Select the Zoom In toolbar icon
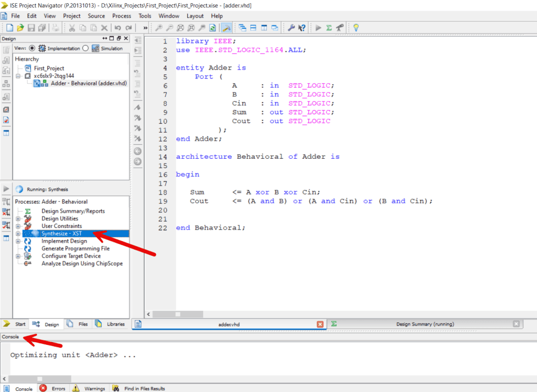Screen dimensions: 537x392 159,28
